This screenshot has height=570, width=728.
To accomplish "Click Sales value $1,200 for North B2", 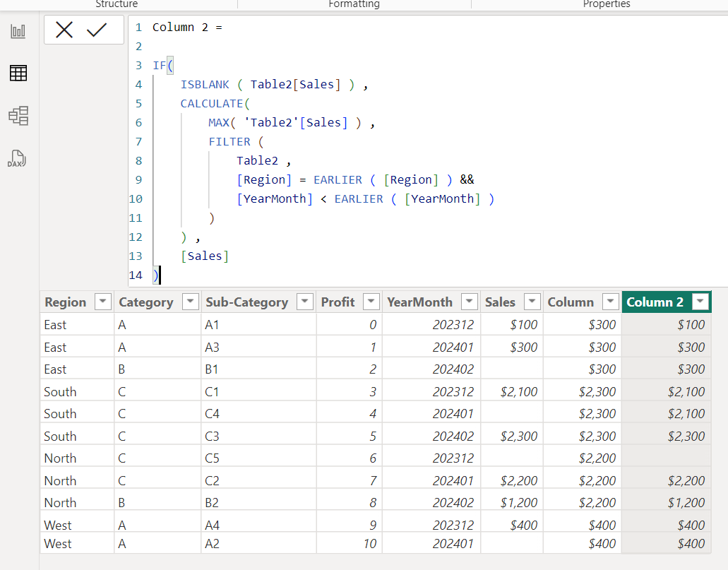I will 518,503.
